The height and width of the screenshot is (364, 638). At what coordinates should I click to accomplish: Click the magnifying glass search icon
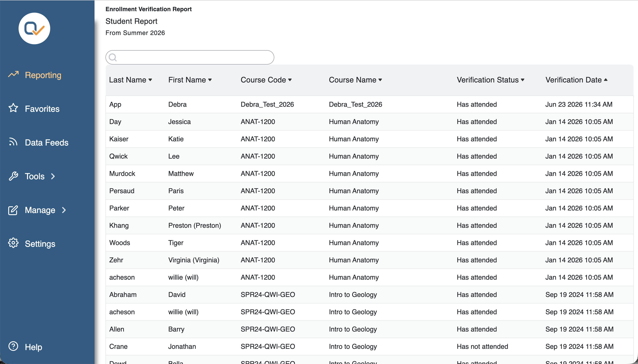point(113,58)
